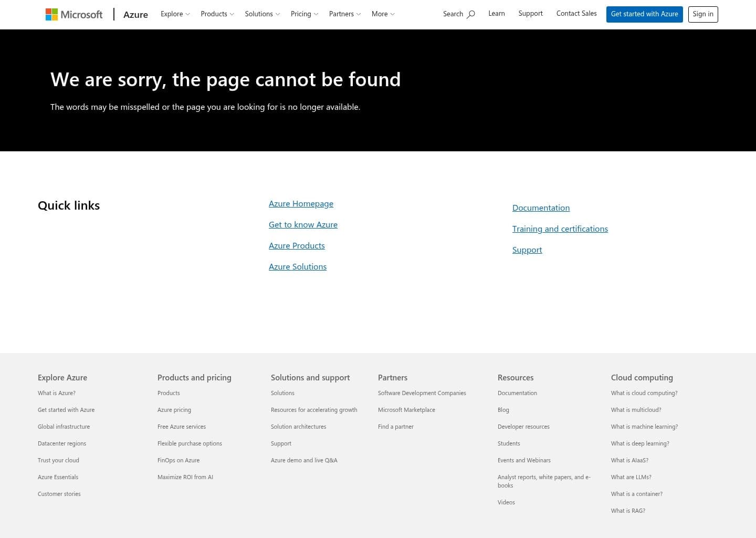The height and width of the screenshot is (538, 756).
Task: Click Find a partner link
Action: pos(396,427)
